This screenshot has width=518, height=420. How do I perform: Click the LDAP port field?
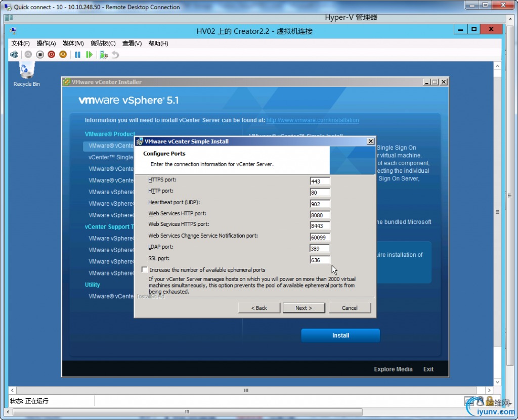click(320, 248)
